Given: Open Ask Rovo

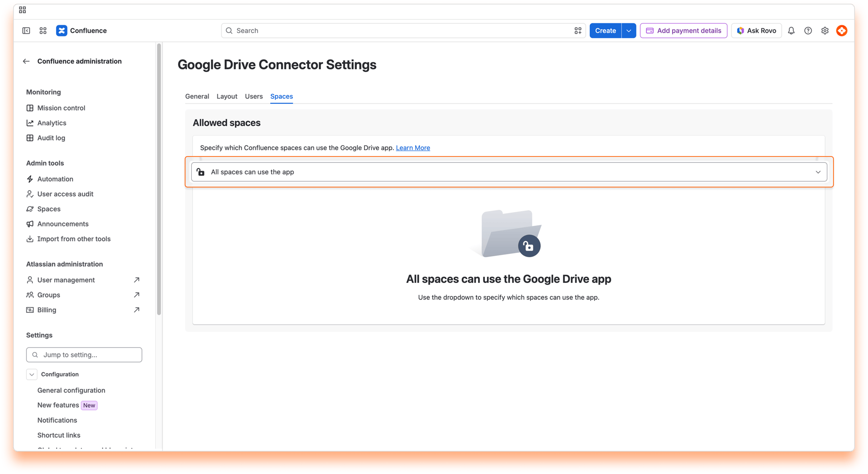Looking at the screenshot, I should tap(756, 30).
